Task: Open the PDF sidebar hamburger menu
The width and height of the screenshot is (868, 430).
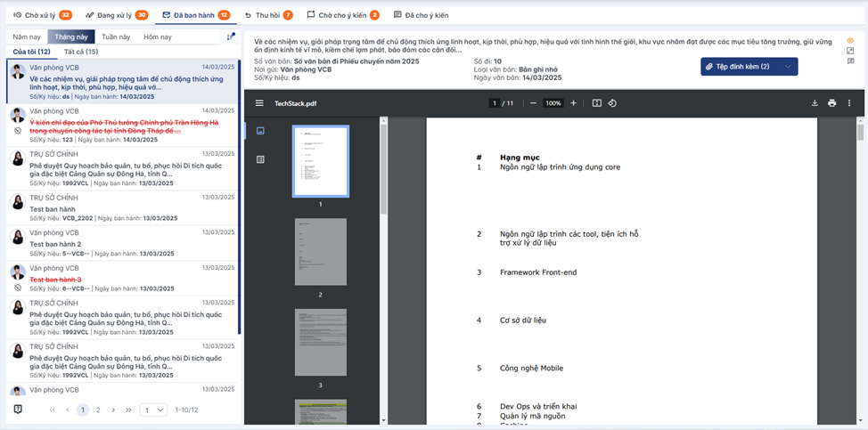Action: [259, 103]
